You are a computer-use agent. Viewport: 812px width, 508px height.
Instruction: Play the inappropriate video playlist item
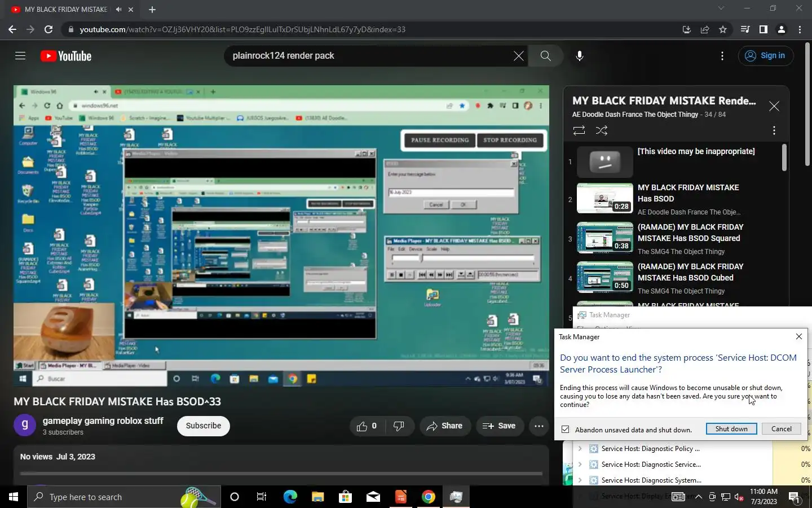click(674, 162)
